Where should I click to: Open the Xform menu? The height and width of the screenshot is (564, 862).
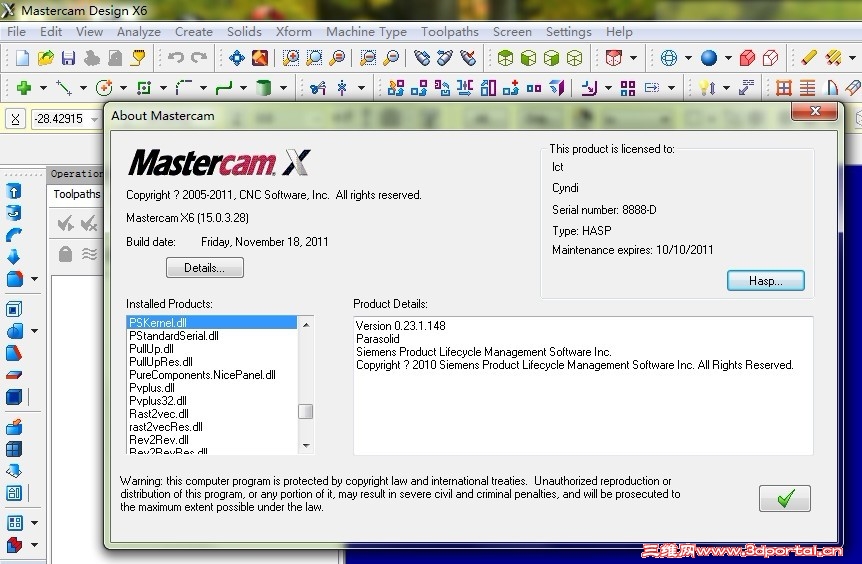tap(294, 32)
